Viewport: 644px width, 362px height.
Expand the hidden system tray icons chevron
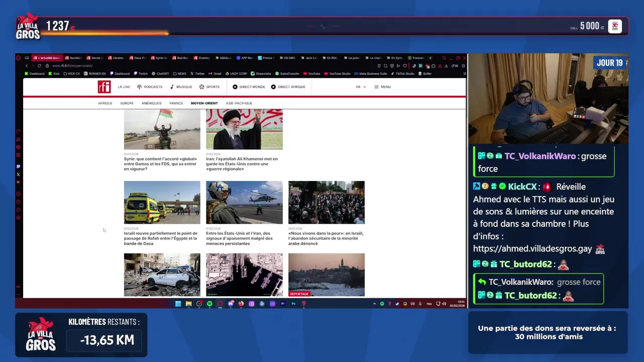click(x=374, y=304)
